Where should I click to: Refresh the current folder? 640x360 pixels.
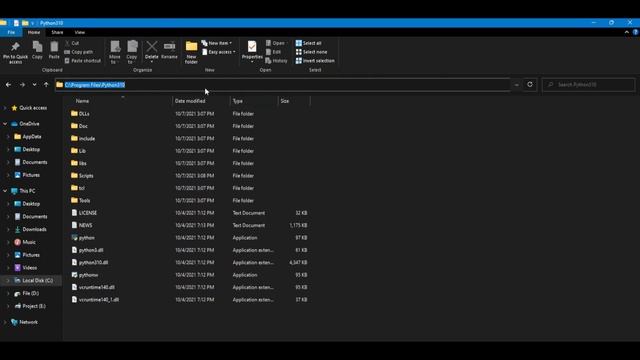point(530,84)
